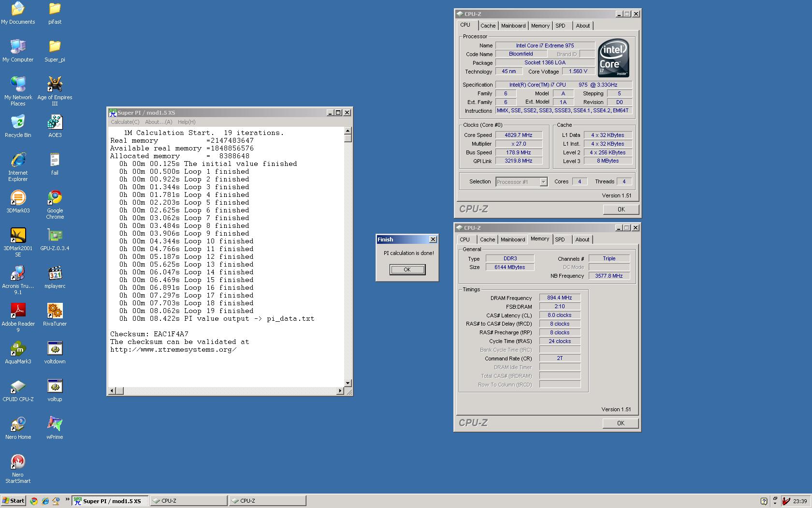Select the CPUID CPU-Z desktop icon
This screenshot has width=812, height=508.
click(x=18, y=390)
